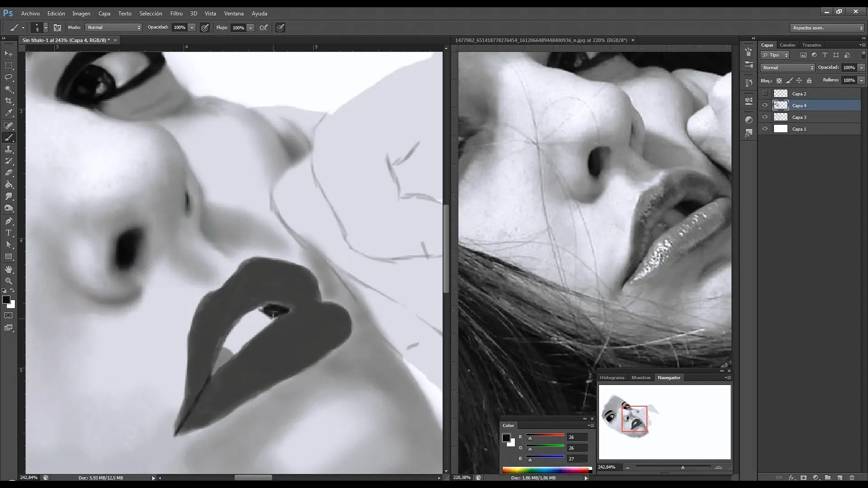Viewport: 868px width, 488px height.
Task: Enable airbrush mode button
Action: click(264, 28)
